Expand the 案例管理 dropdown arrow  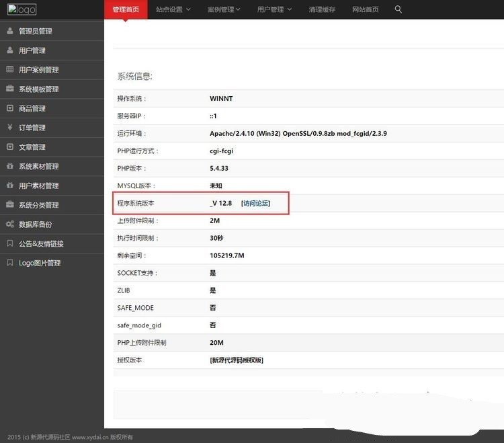click(x=238, y=9)
